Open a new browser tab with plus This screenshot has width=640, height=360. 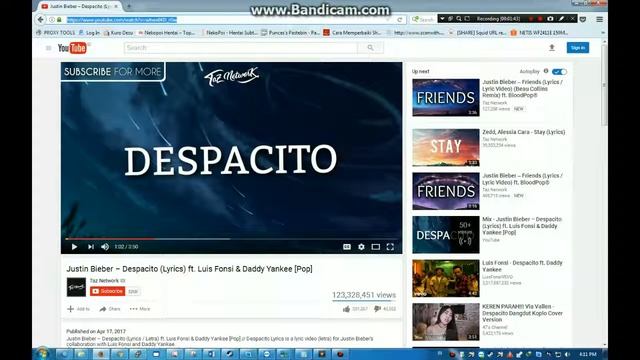tap(129, 7)
